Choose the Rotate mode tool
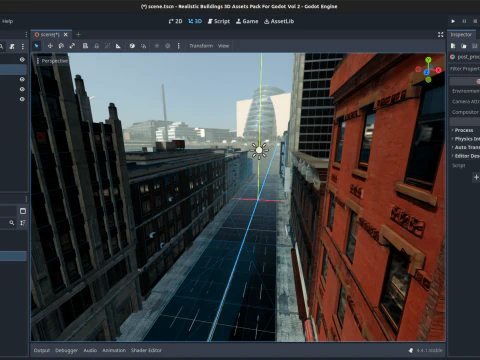The image size is (480, 360). [x=61, y=46]
